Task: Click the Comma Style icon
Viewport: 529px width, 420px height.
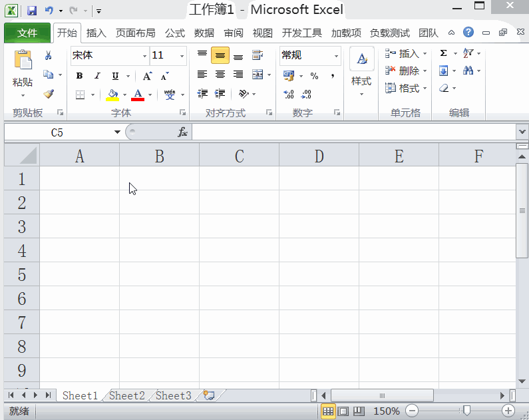Action: (333, 76)
